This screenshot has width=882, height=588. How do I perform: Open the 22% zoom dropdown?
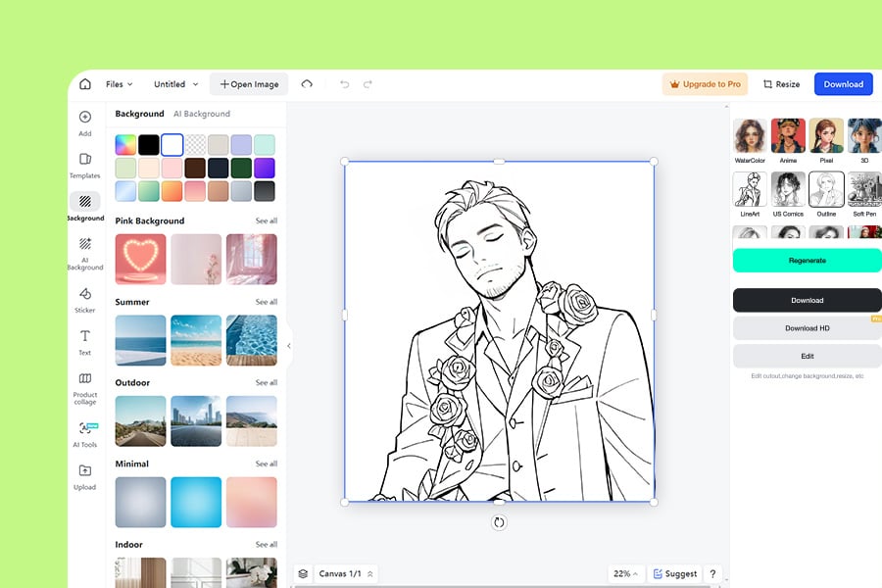[x=625, y=573]
